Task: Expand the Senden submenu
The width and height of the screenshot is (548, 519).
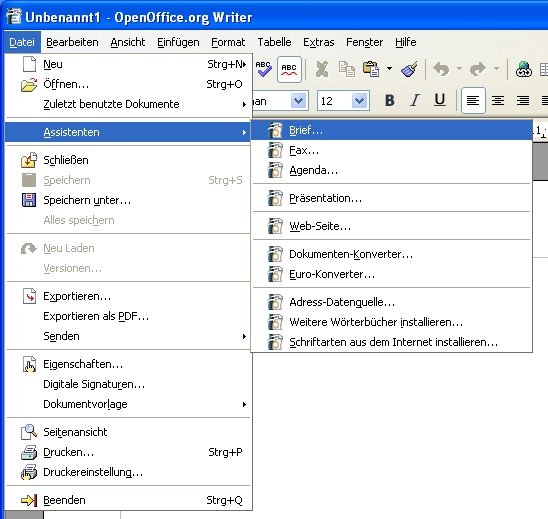Action: pyautogui.click(x=129, y=336)
